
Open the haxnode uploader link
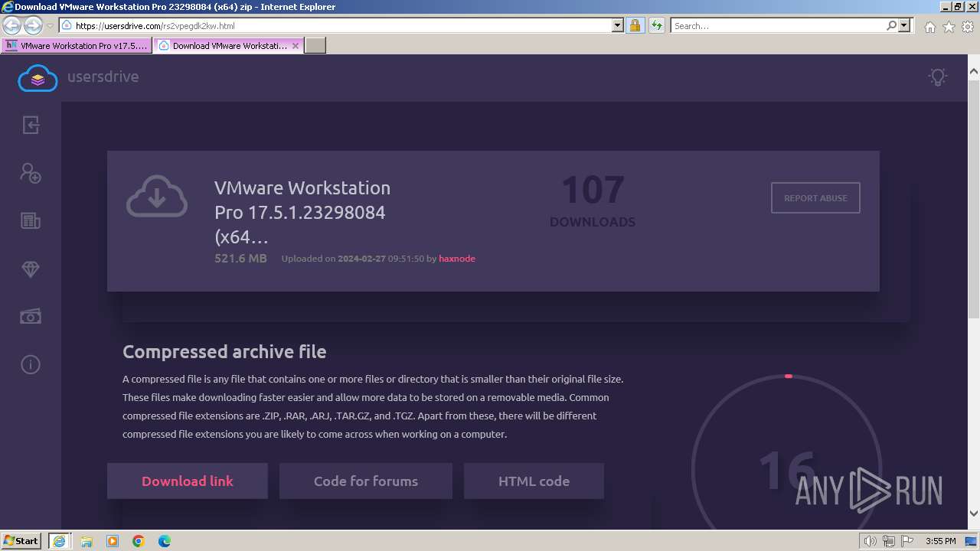(x=457, y=259)
